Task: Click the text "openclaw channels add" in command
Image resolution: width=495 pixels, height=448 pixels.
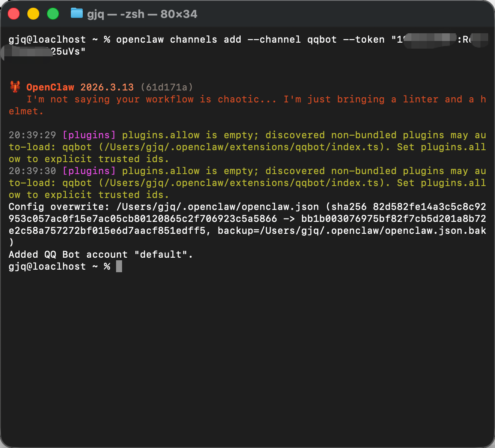Action: [179, 39]
